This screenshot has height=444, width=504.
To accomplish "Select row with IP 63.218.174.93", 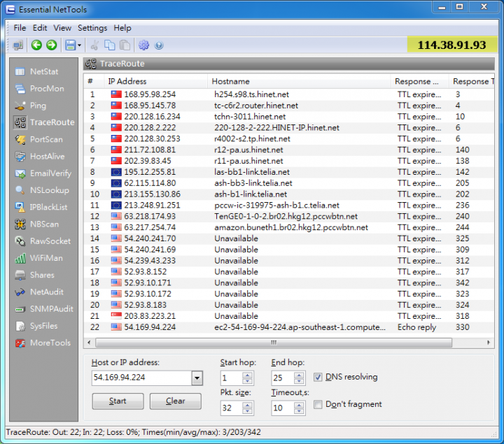I will pos(289,216).
